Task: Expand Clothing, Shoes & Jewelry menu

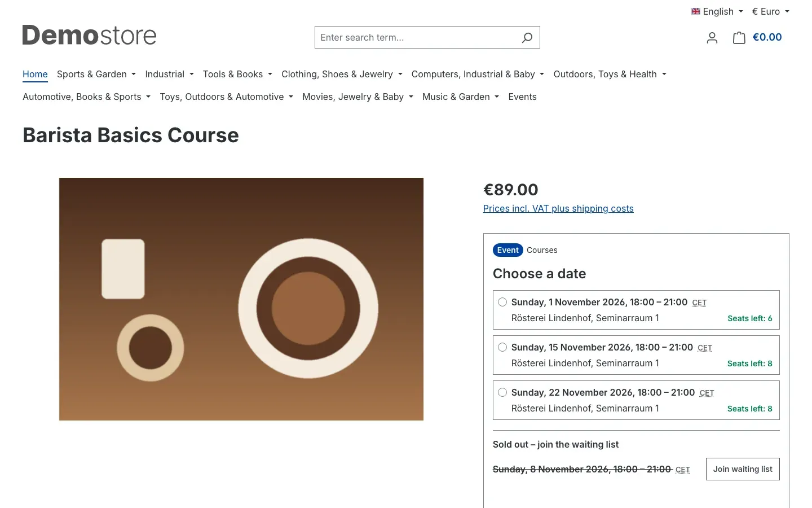Action: coord(342,74)
